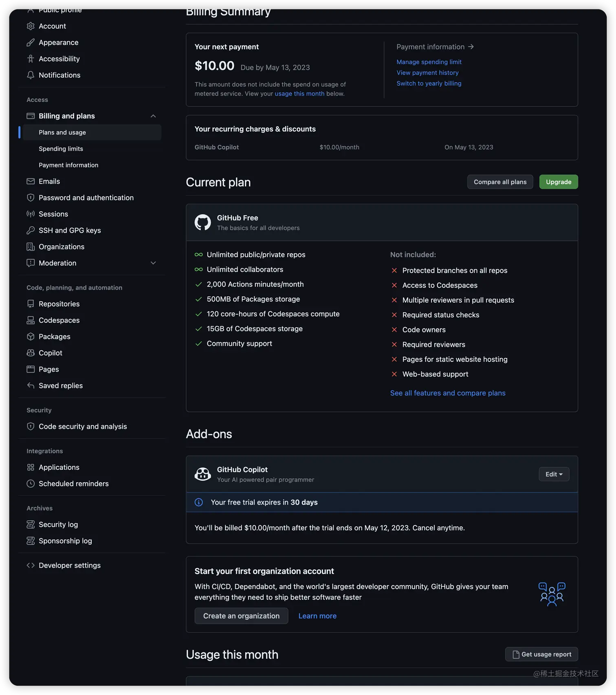Screen dimensions: 616x695
Task: Click the free trial info icon
Action: tap(199, 502)
